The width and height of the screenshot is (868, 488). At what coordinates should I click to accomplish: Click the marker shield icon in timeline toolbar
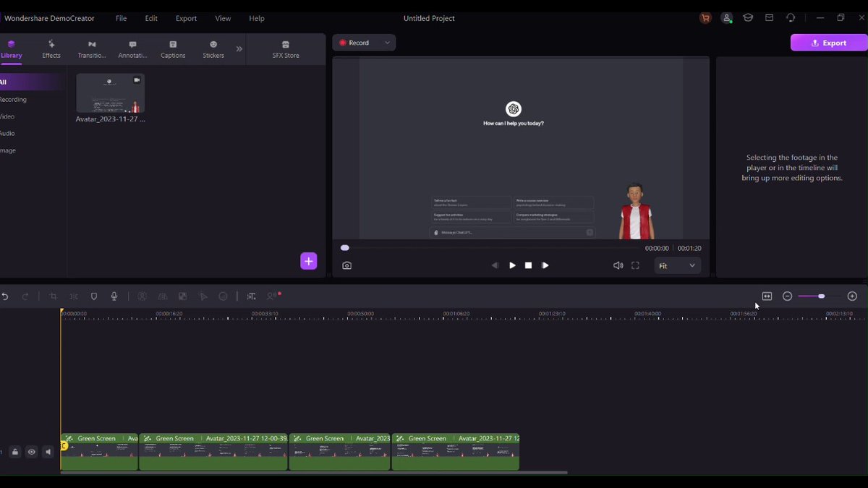click(94, 296)
